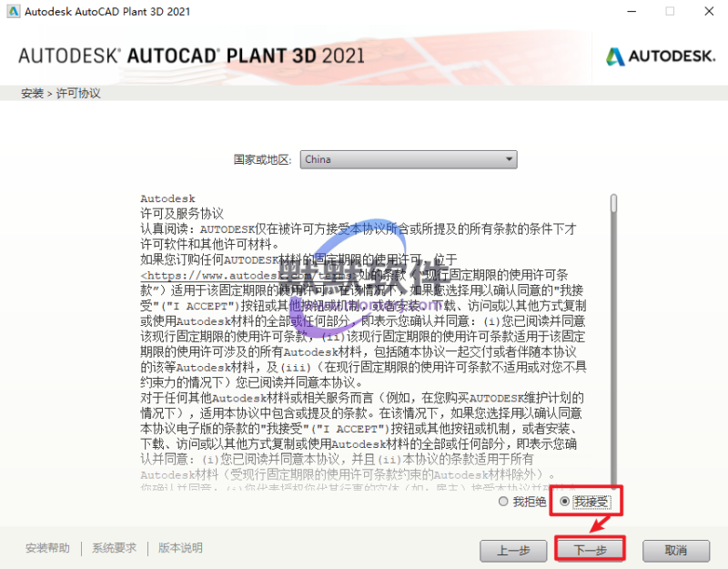Image resolution: width=728 pixels, height=569 pixels.
Task: Click the lower track of the license scrollbar
Action: click(613, 410)
